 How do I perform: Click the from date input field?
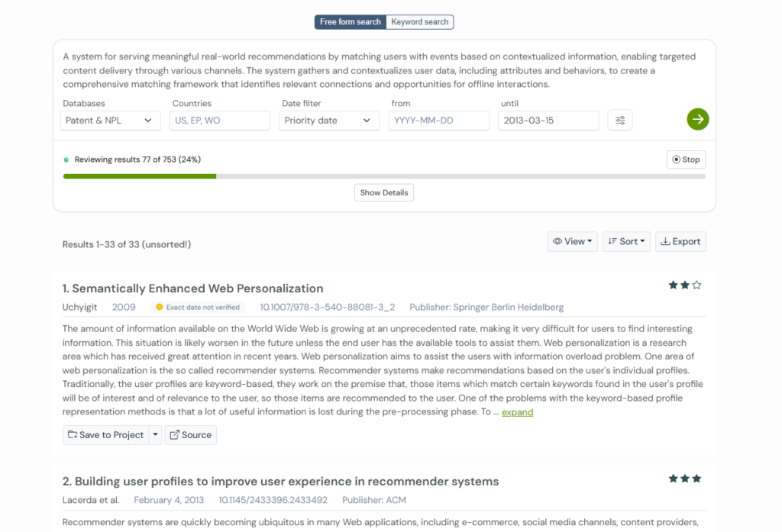[x=439, y=121]
